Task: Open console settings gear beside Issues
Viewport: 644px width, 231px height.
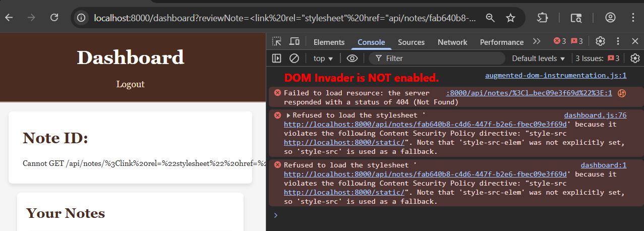Action: pos(635,59)
